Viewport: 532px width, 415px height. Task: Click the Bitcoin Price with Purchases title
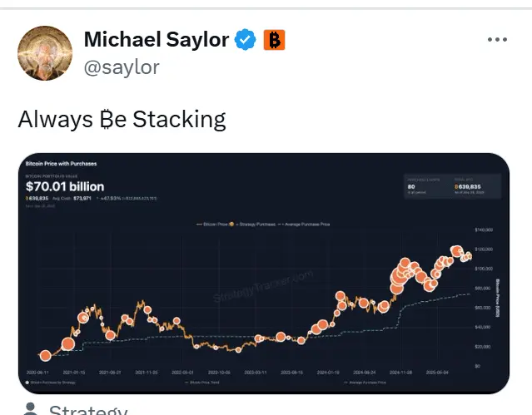(61, 164)
